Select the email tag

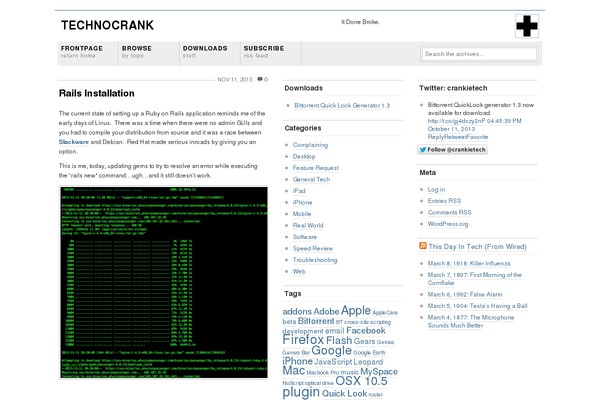click(x=334, y=331)
